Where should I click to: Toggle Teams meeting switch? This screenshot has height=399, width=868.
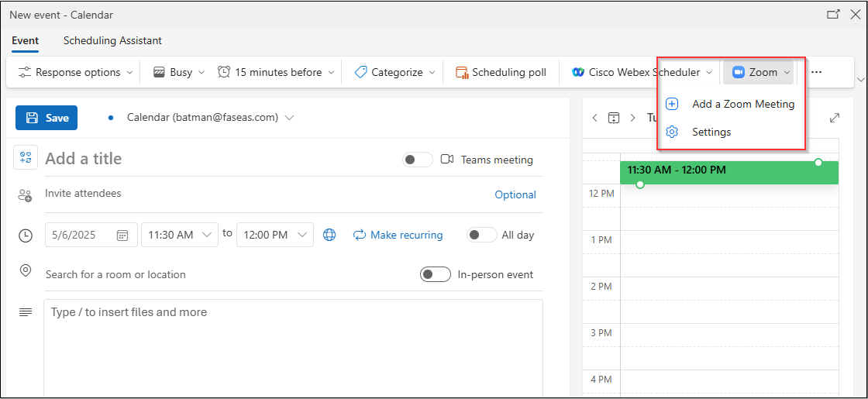[418, 160]
